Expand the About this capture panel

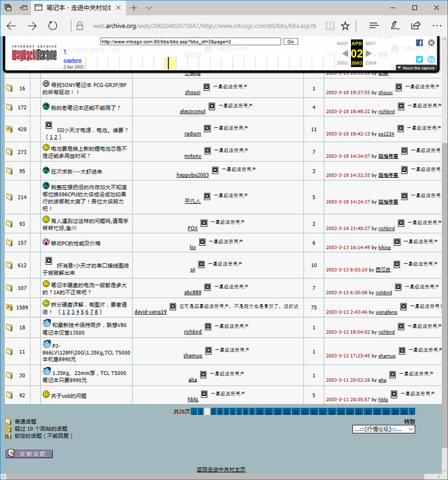416,68
